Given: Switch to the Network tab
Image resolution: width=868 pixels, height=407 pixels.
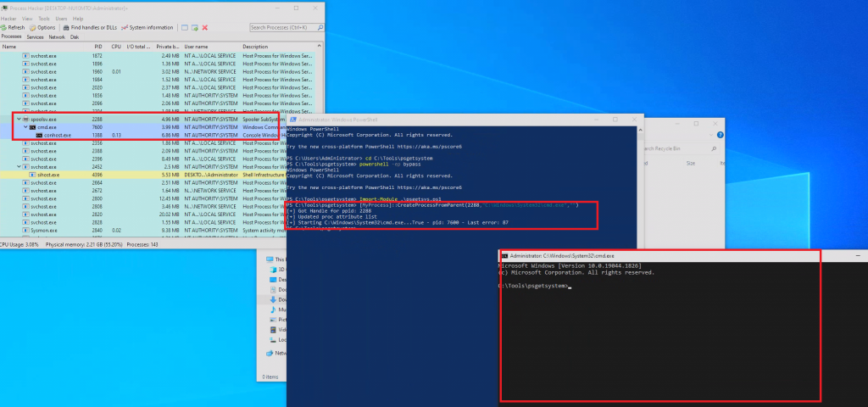Looking at the screenshot, I should (x=57, y=37).
